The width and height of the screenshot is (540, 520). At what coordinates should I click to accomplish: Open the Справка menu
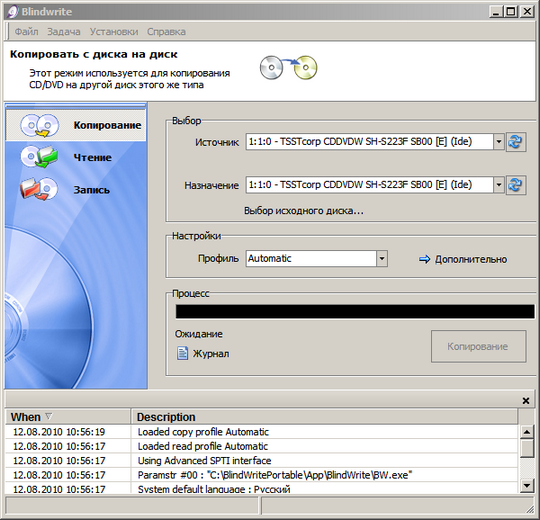point(166,32)
